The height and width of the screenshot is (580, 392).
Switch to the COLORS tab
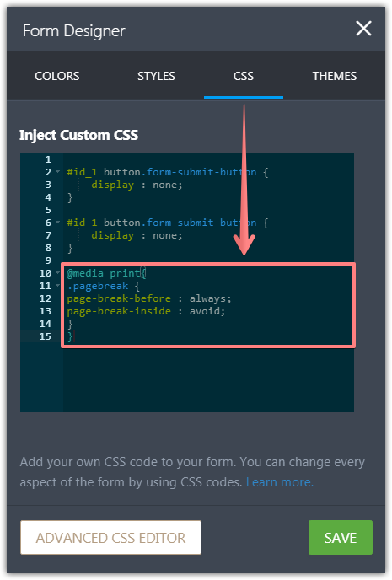57,76
